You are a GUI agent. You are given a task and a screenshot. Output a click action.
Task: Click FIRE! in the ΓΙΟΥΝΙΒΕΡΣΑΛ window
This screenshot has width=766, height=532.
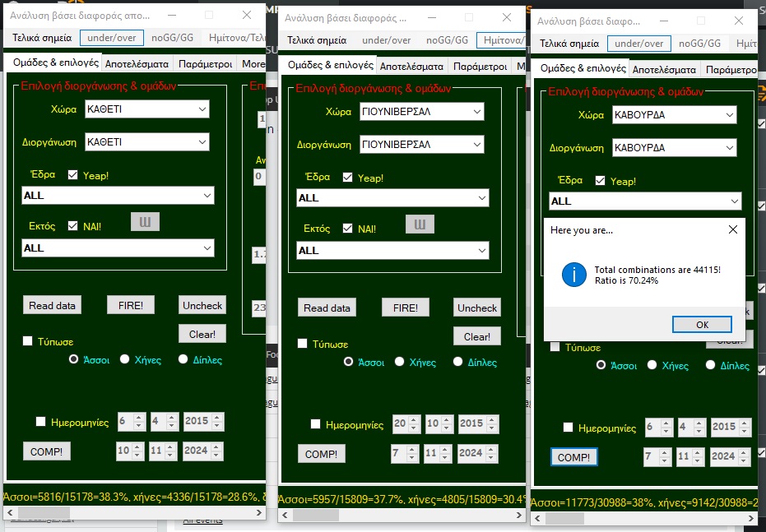tap(406, 308)
